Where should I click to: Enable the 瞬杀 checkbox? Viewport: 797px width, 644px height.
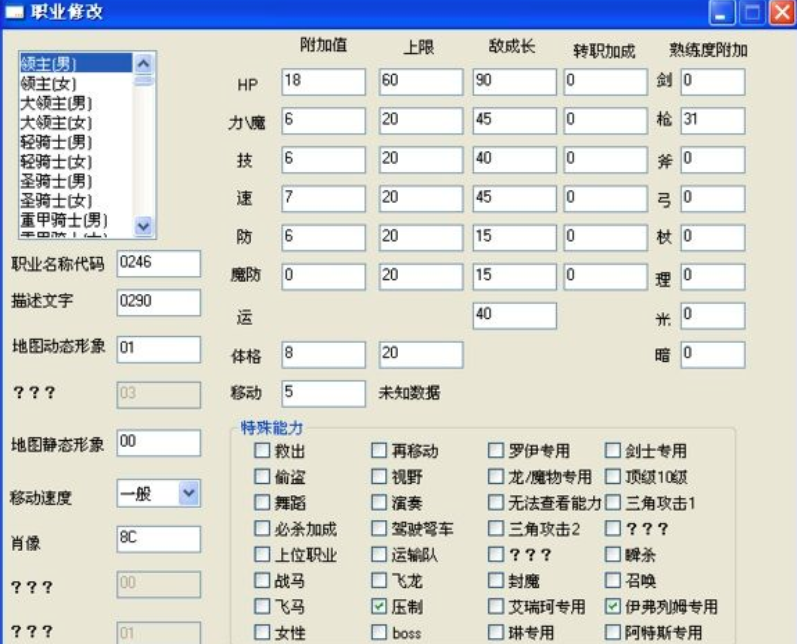click(613, 554)
